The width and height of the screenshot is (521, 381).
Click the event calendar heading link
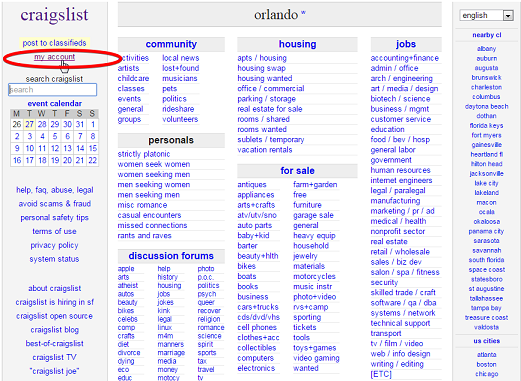(x=55, y=103)
